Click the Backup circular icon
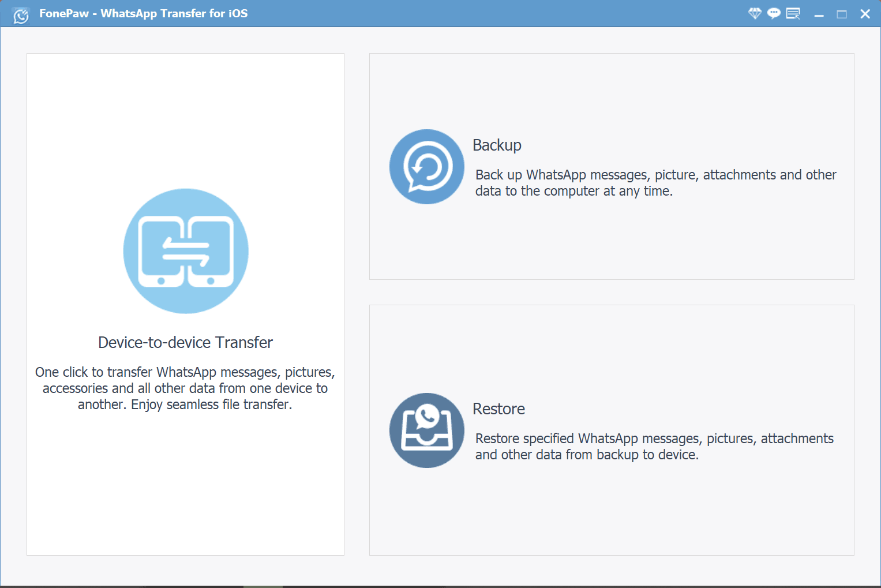This screenshot has width=881, height=588. [x=427, y=167]
